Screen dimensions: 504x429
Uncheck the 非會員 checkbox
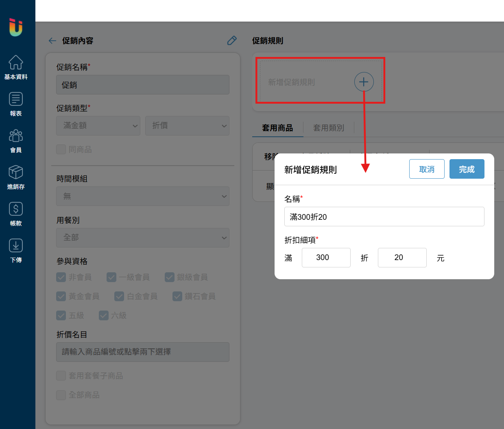tap(61, 277)
